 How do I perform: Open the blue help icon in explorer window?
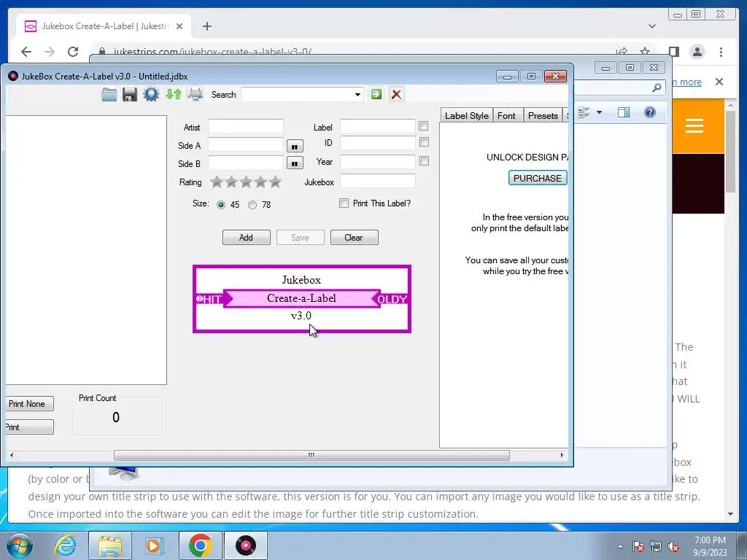(x=650, y=112)
